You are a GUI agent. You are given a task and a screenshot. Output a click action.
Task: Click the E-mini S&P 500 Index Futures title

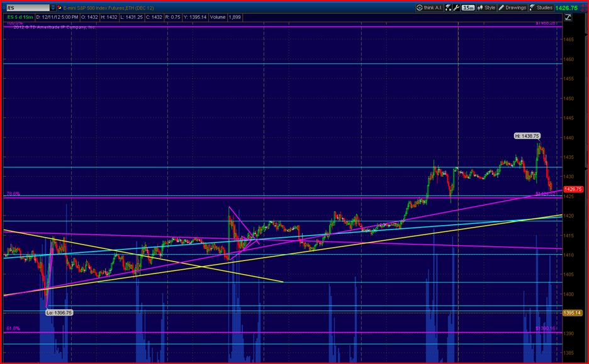(108, 8)
